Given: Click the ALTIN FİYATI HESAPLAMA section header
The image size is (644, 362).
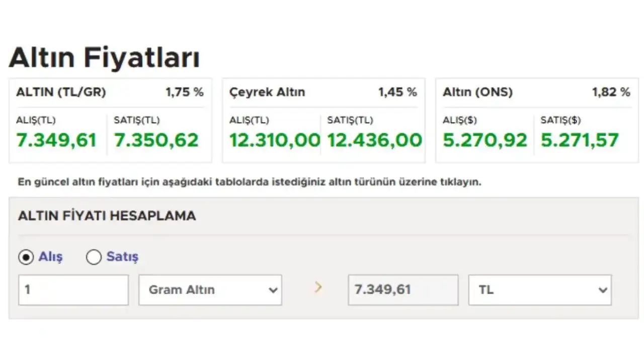Looking at the screenshot, I should (x=107, y=216).
